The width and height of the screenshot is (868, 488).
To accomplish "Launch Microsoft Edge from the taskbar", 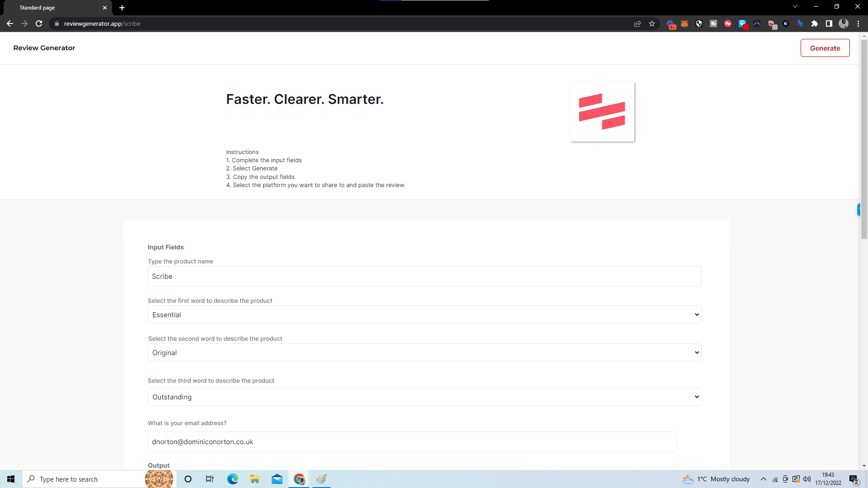I will (x=232, y=479).
